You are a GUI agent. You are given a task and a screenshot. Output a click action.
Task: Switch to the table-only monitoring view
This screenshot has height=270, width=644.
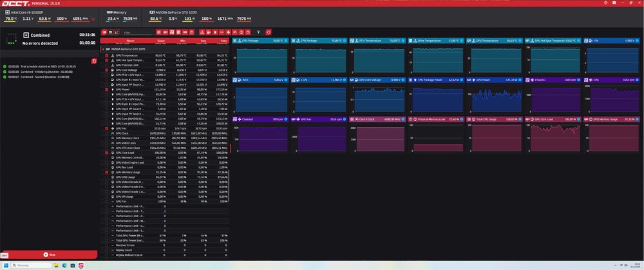pyautogui.click(x=111, y=32)
